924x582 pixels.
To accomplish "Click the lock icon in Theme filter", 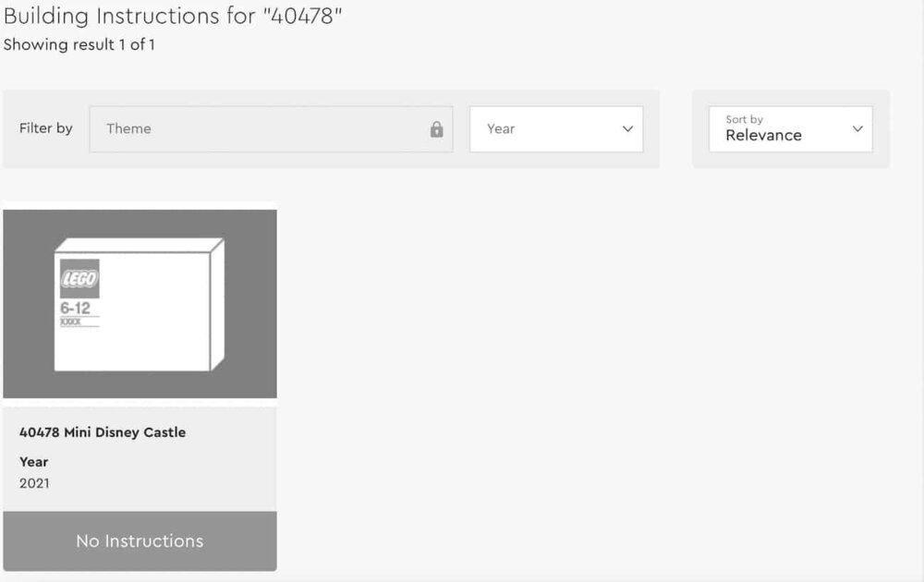I will point(436,129).
